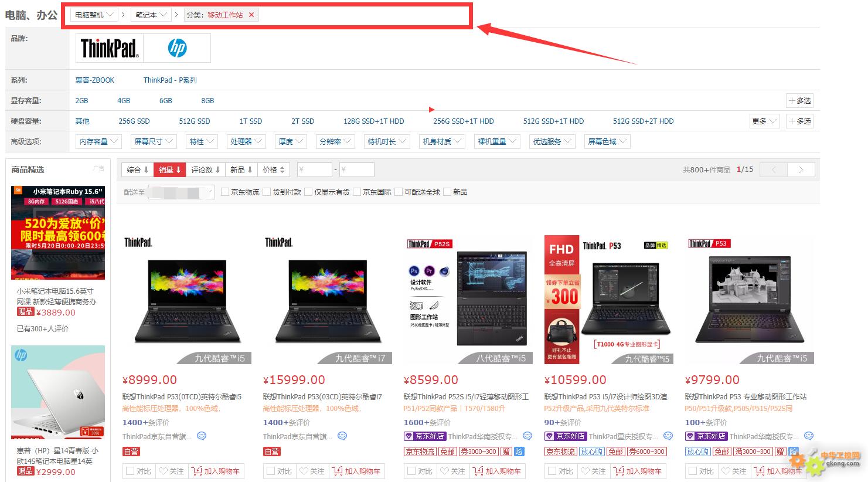This screenshot has height=482, width=868.
Task: Open chat icon for ¥8999.00 ThinkPad P53
Action: pyautogui.click(x=202, y=436)
